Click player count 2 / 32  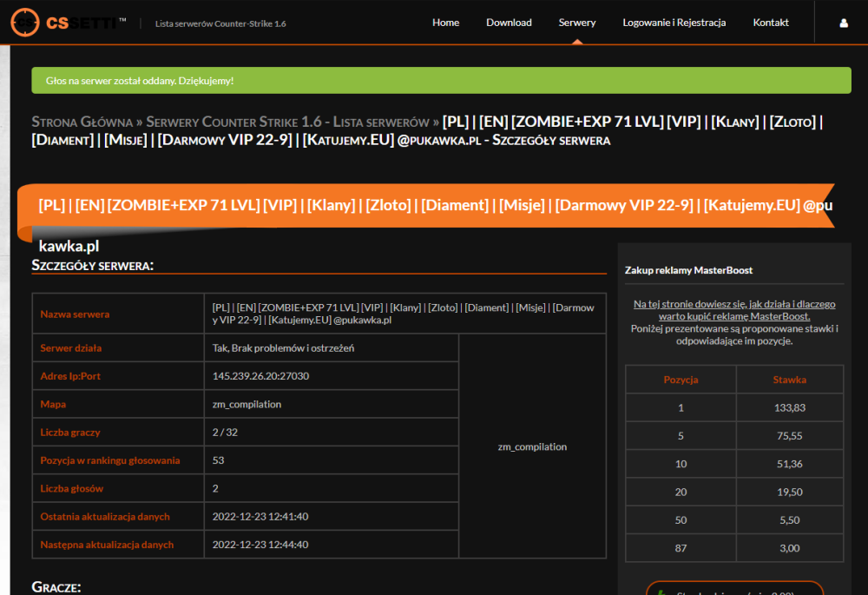click(x=225, y=432)
